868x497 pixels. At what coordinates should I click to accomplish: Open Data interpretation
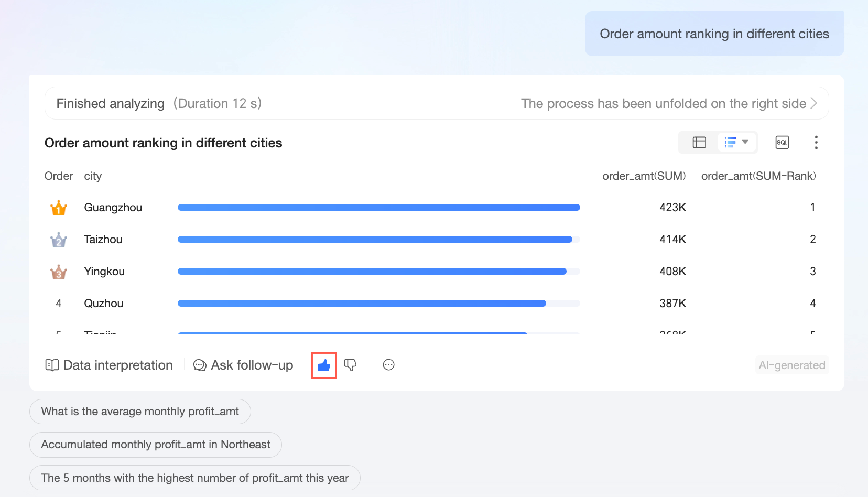point(109,365)
